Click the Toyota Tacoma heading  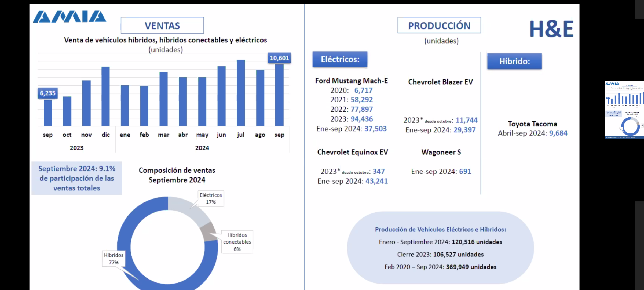(x=532, y=124)
